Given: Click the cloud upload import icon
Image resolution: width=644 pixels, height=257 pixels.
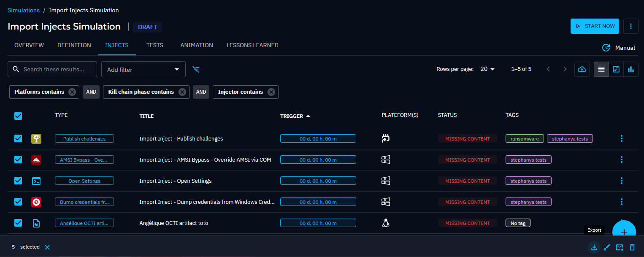Looking at the screenshot, I should [582, 69].
